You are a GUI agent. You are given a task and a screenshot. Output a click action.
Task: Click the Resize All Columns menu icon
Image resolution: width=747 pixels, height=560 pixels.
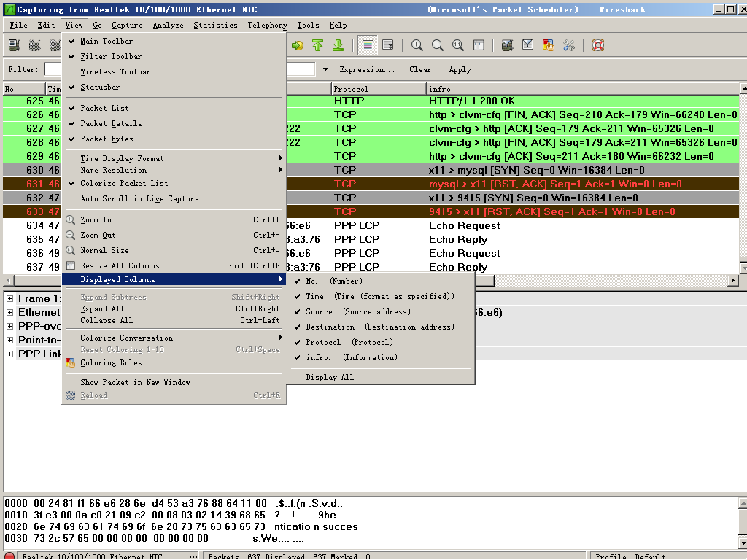(71, 265)
